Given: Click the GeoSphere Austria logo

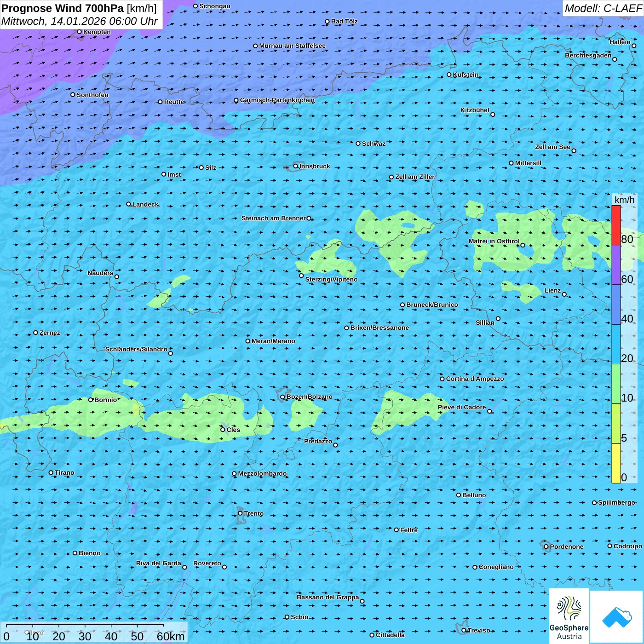Looking at the screenshot, I should 569,615.
